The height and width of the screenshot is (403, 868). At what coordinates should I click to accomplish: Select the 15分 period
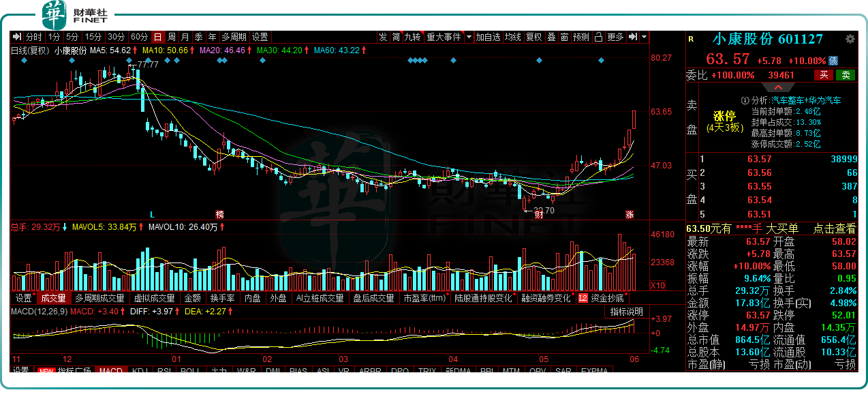[93, 37]
